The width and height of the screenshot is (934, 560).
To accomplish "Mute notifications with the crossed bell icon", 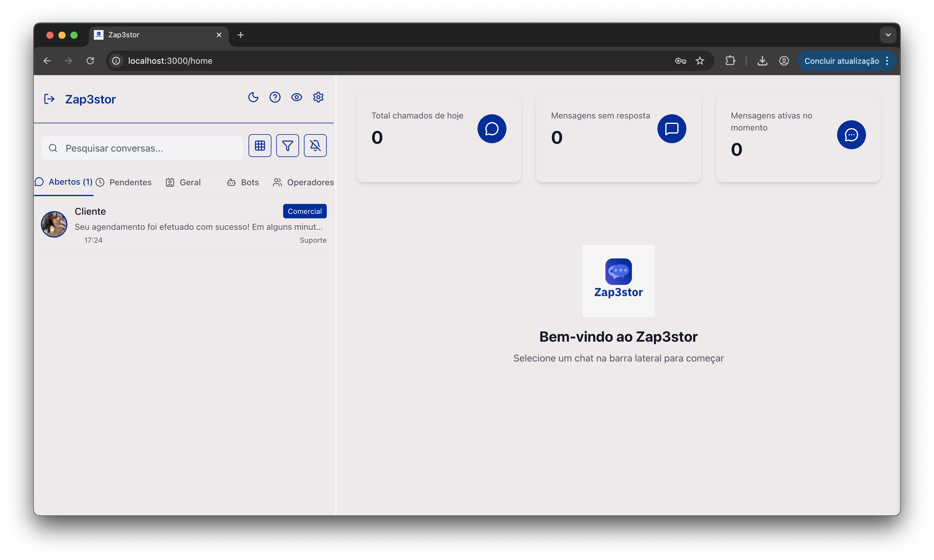I will point(315,145).
